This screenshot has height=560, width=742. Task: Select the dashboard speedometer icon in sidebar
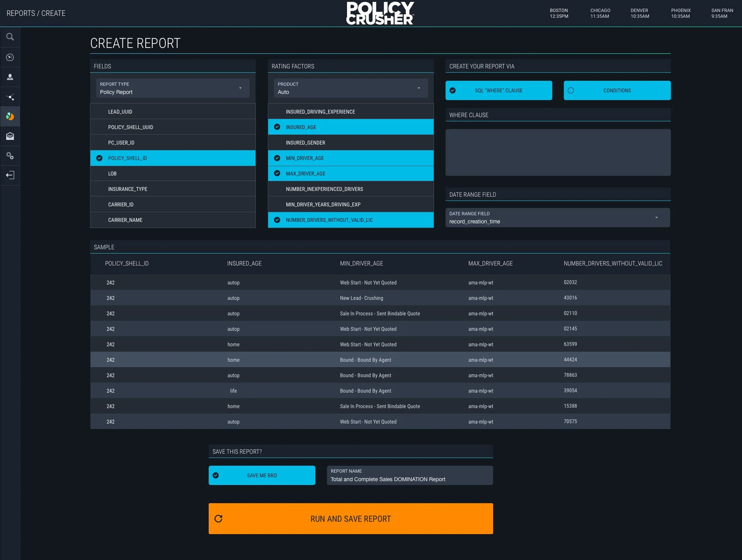pos(10,57)
